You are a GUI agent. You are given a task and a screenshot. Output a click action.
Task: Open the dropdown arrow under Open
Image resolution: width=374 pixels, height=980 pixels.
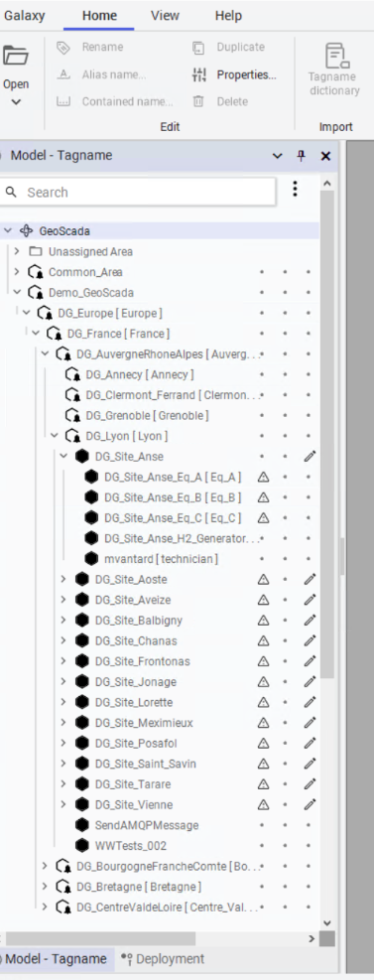16,102
